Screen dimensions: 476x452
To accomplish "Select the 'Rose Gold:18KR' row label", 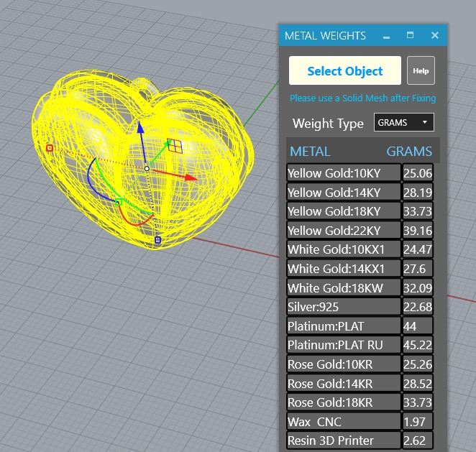I will pyautogui.click(x=344, y=402).
